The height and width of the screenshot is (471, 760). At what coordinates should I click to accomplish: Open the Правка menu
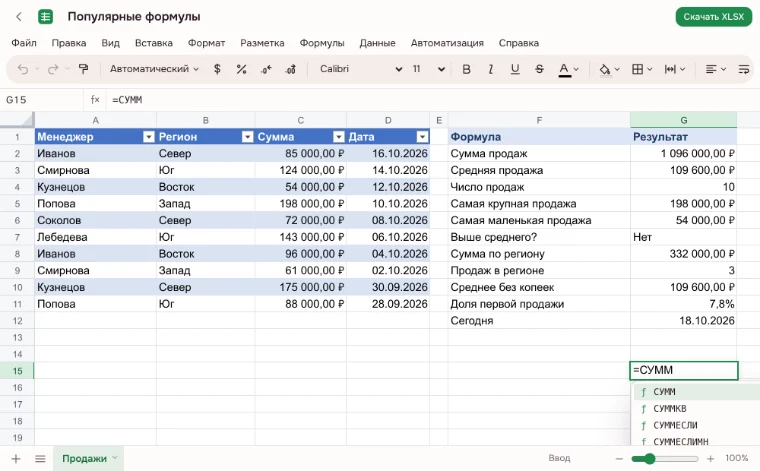tap(69, 43)
